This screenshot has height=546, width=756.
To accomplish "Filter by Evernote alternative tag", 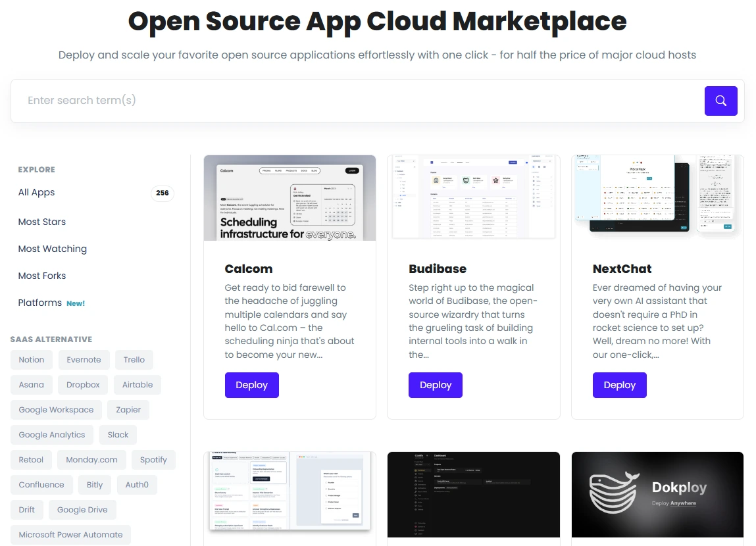I will tap(84, 359).
